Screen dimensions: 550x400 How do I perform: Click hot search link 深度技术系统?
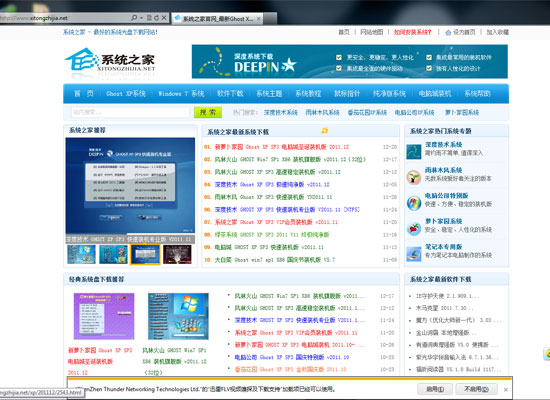[x=281, y=112]
